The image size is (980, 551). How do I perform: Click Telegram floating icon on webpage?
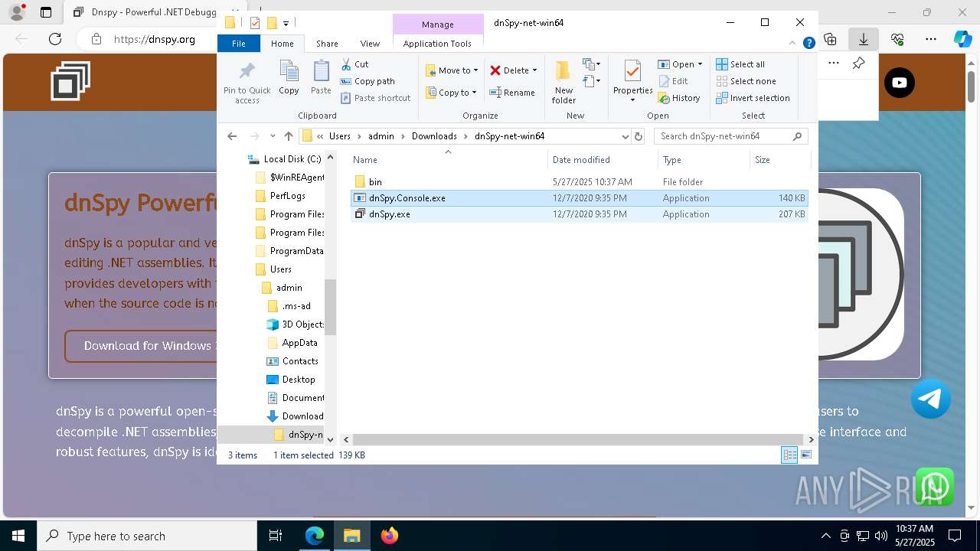coord(931,399)
